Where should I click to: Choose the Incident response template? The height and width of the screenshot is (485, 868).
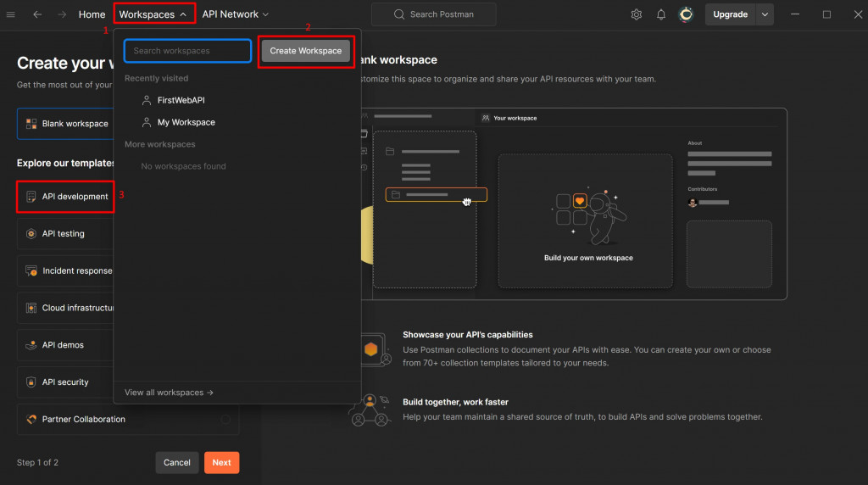click(65, 270)
